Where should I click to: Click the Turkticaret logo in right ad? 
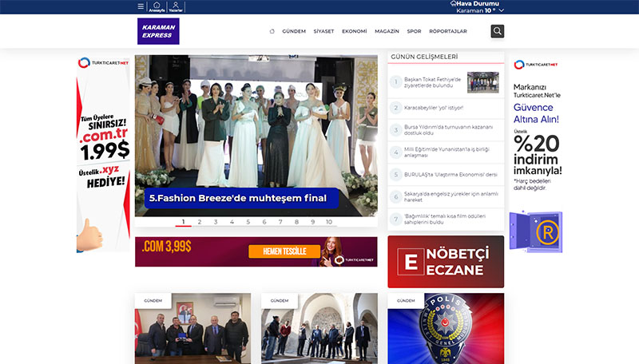click(535, 65)
